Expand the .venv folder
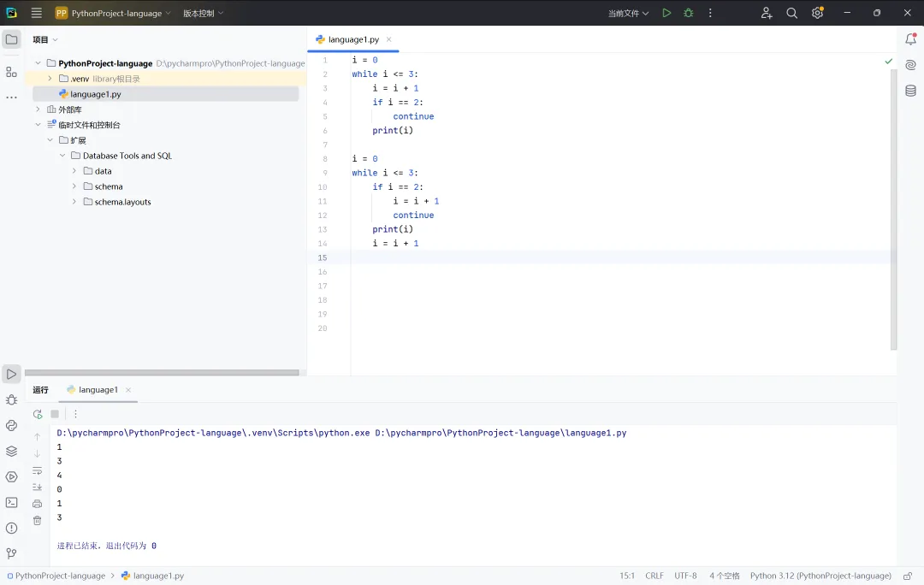 pyautogui.click(x=50, y=79)
